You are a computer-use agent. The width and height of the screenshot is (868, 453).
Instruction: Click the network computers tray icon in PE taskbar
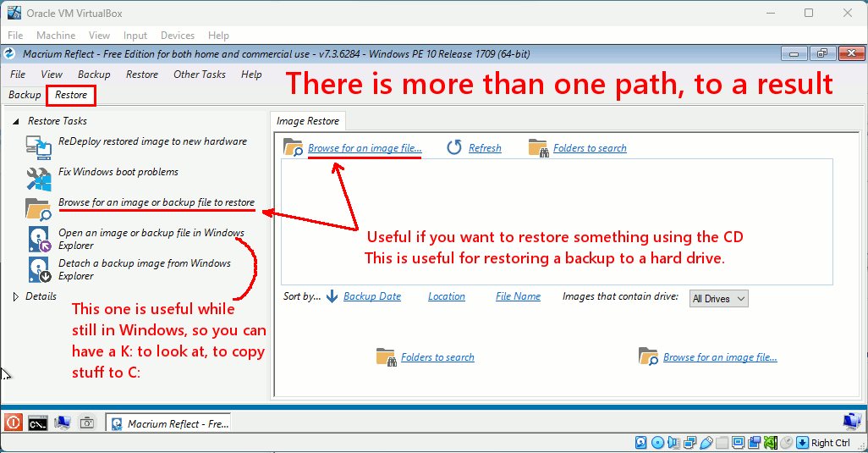point(853,422)
